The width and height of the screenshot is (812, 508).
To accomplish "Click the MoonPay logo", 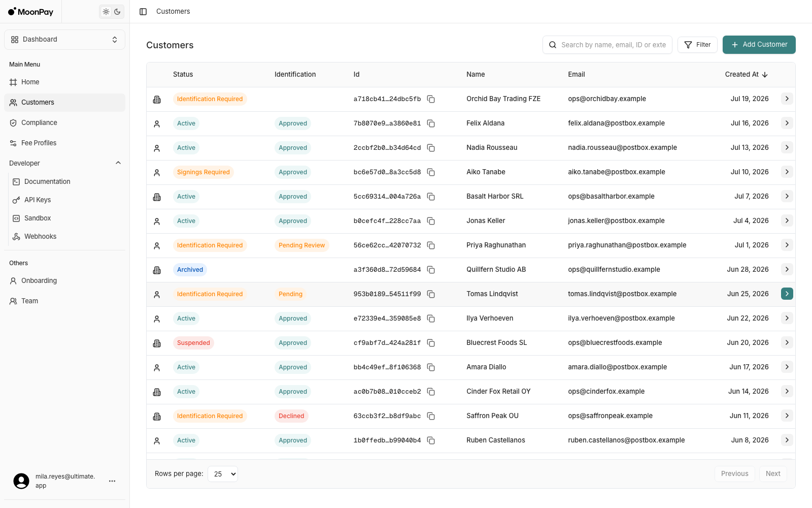I will tap(30, 12).
